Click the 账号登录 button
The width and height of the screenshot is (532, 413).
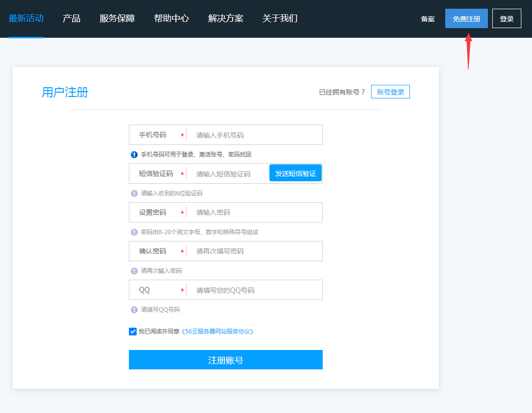click(391, 92)
